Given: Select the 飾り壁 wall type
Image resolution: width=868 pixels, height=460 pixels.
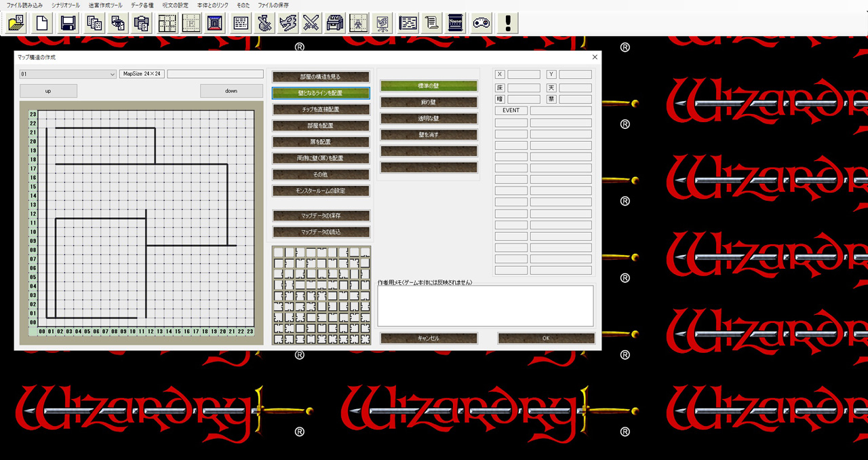Looking at the screenshot, I should coord(429,102).
